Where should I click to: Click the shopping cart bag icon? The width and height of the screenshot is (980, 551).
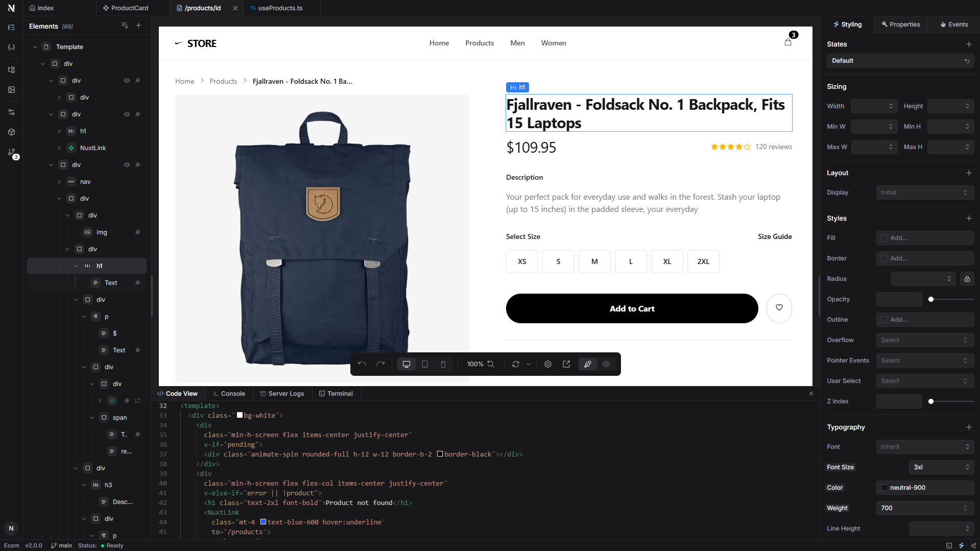[788, 42]
